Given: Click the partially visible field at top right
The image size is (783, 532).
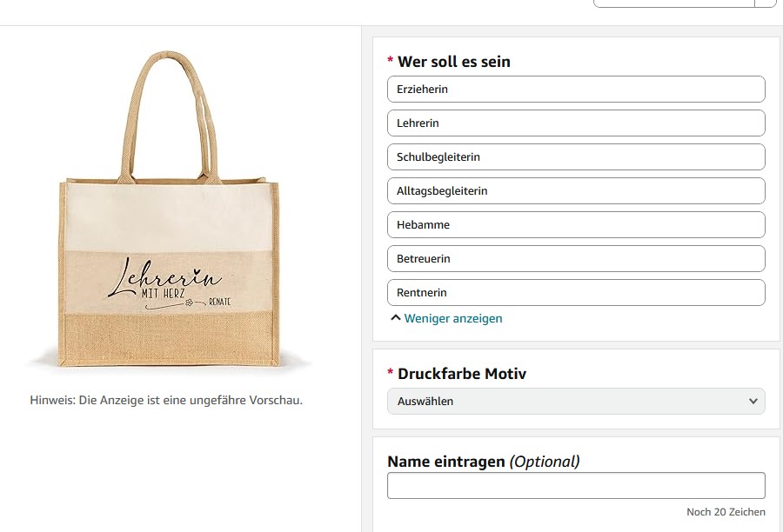Looking at the screenshot, I should pos(684,3).
